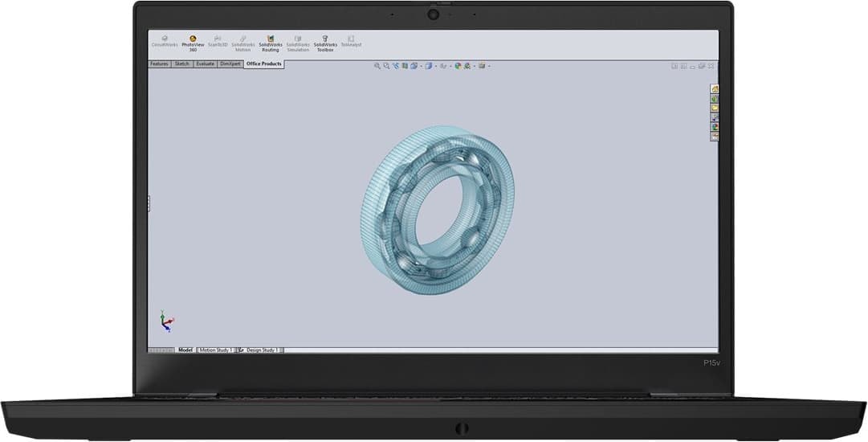
Task: Select the Zoom to Area tool
Action: click(x=386, y=66)
